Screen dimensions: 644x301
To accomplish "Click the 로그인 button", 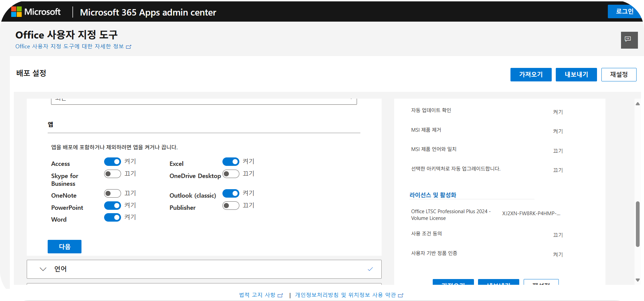I will tap(624, 11).
